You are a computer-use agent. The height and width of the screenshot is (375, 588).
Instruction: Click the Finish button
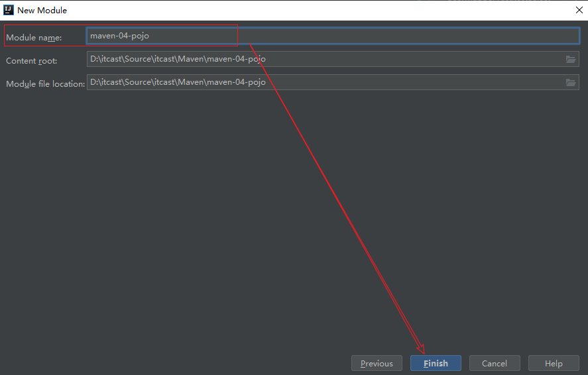pos(436,363)
